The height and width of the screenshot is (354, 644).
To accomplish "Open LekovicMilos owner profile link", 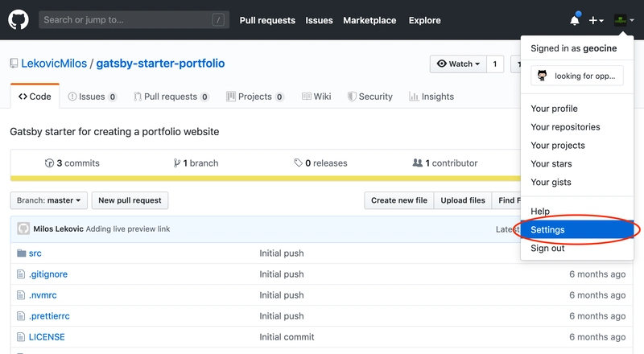I will point(54,64).
